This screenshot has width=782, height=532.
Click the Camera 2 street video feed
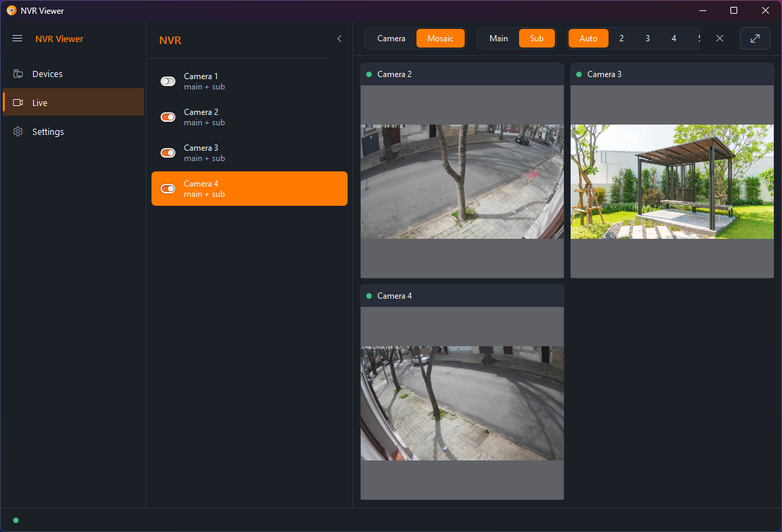462,182
